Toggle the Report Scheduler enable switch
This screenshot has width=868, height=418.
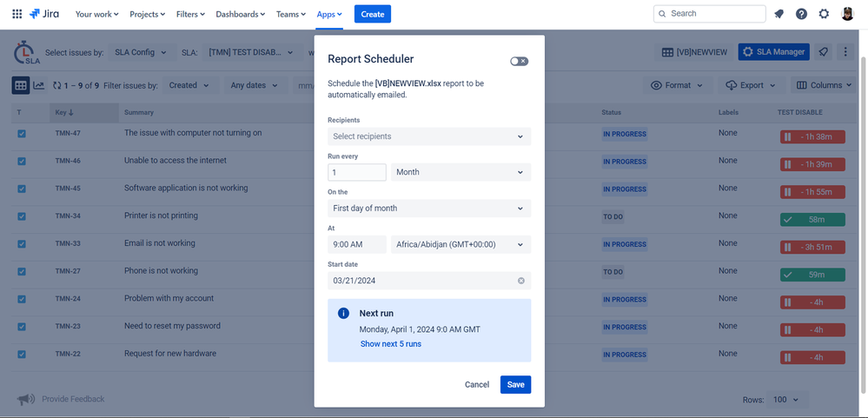pyautogui.click(x=520, y=62)
